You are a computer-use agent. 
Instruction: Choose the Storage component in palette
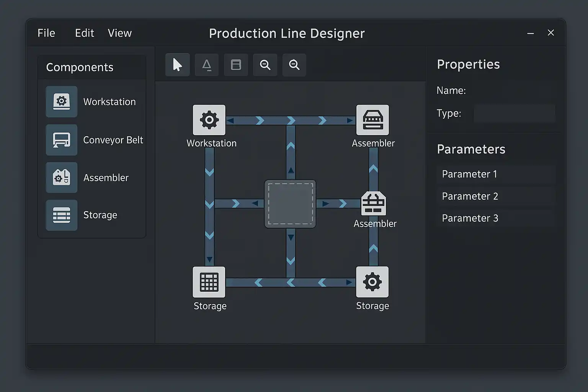click(x=62, y=215)
